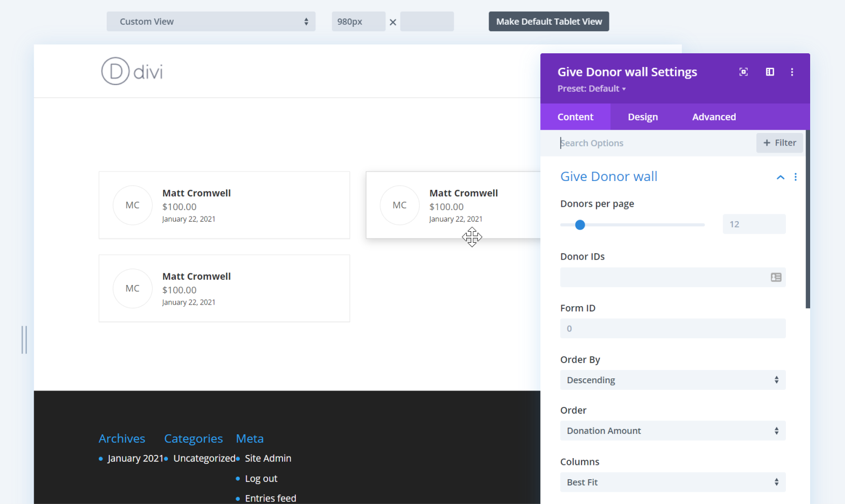The height and width of the screenshot is (504, 845).
Task: Expand settings modal to fullscreen icon
Action: [744, 72]
